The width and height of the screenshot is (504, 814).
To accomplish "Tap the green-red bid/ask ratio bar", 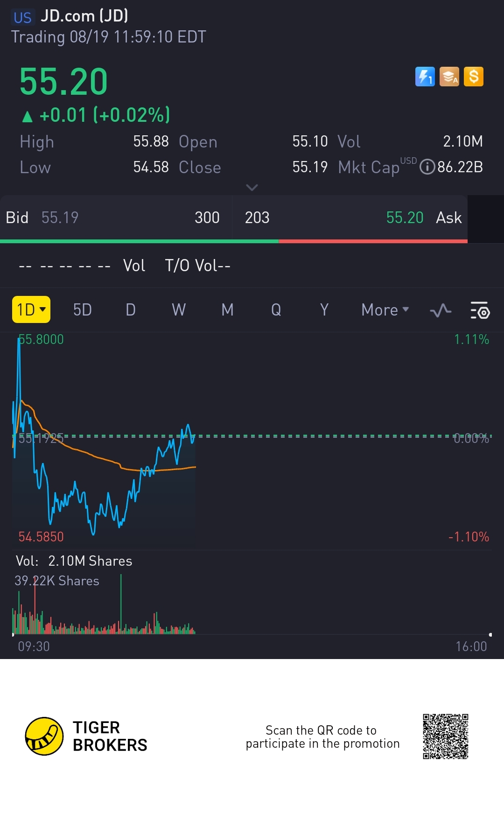I will pyautogui.click(x=233, y=241).
